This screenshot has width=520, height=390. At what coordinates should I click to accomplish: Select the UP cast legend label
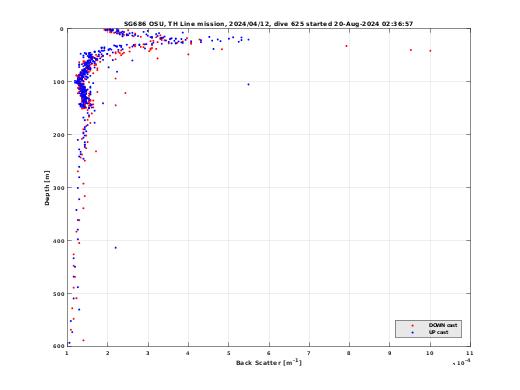[438, 332]
